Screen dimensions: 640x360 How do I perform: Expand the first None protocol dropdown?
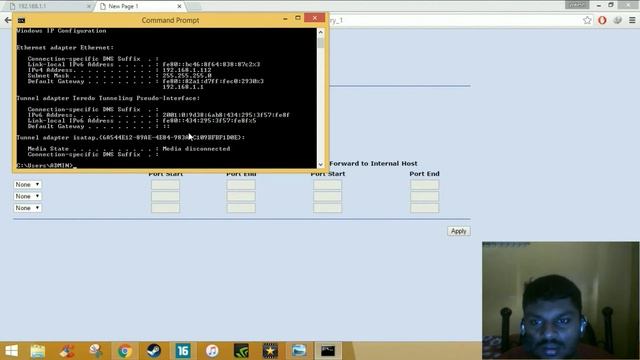pos(27,184)
